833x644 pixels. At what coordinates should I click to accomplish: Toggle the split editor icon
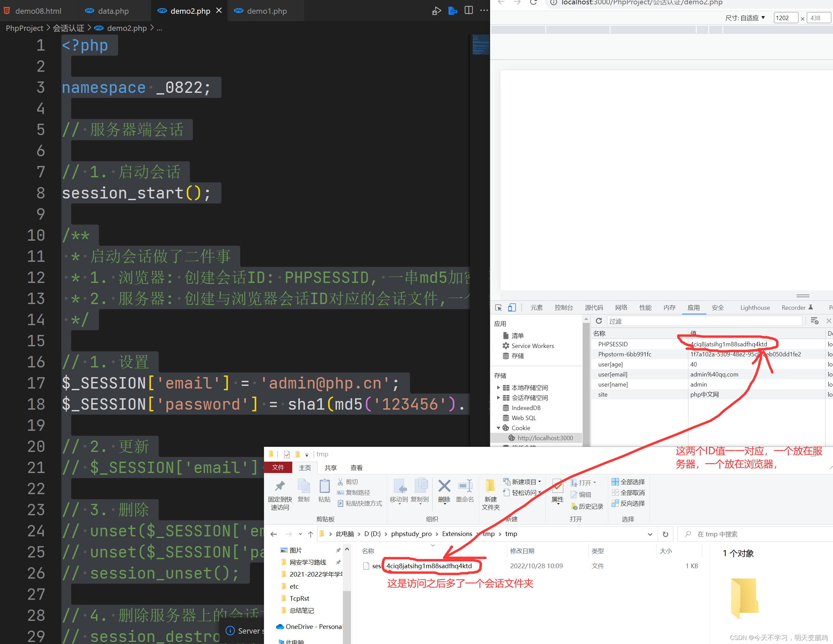(x=469, y=10)
